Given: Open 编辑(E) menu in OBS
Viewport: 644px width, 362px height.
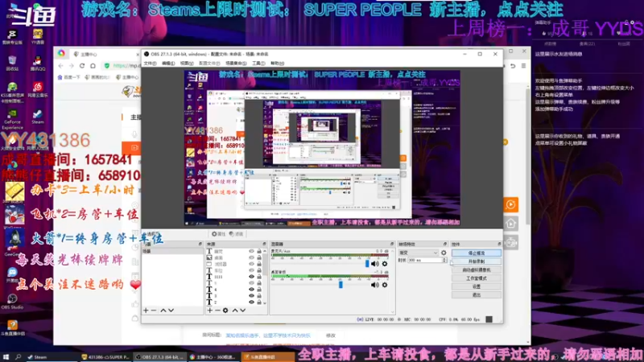Looking at the screenshot, I should (x=168, y=64).
